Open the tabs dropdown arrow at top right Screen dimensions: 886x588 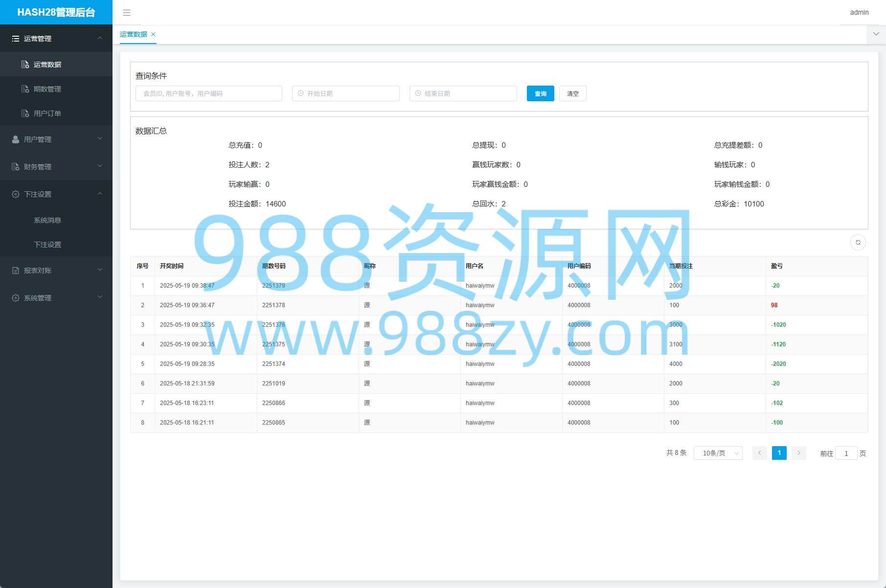click(x=876, y=34)
